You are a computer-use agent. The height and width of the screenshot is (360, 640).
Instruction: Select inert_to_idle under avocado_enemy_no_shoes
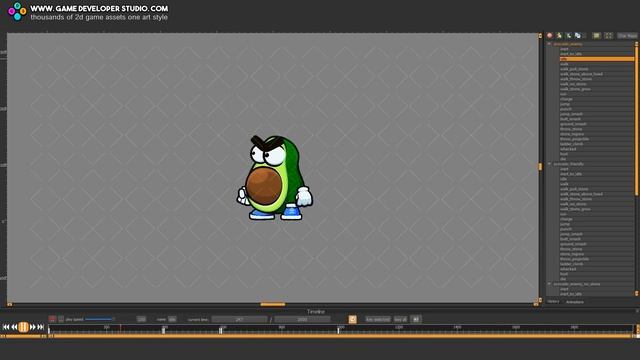[x=597, y=294]
